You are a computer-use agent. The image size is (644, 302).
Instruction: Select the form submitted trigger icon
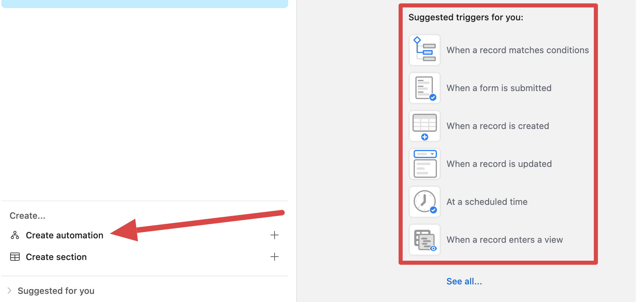click(425, 88)
